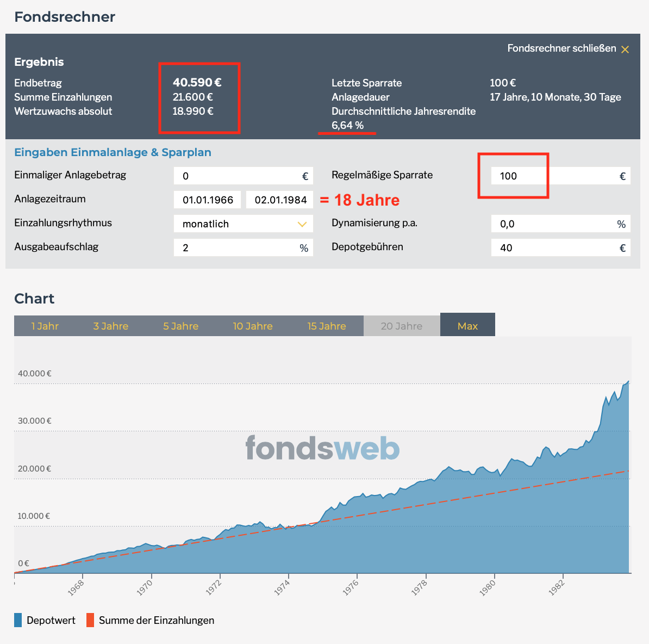649x644 pixels.
Task: Click the Depotgebühren input field
Action: click(560, 247)
